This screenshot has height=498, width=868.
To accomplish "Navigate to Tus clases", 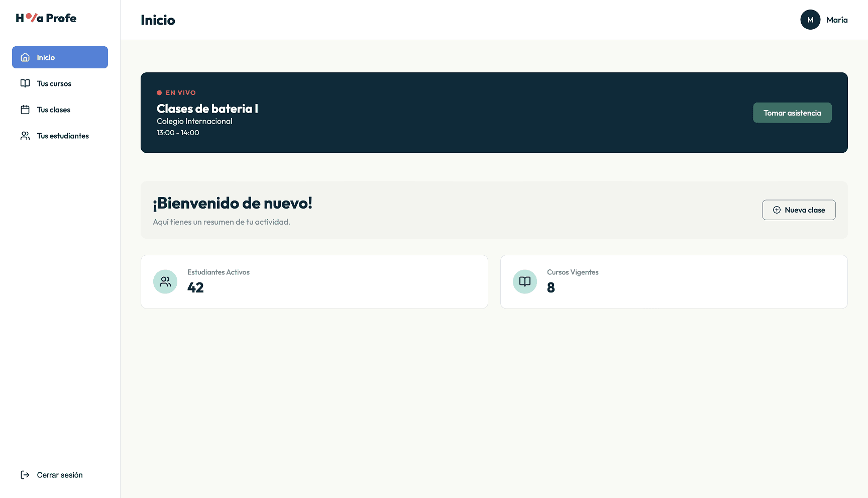I will click(54, 110).
